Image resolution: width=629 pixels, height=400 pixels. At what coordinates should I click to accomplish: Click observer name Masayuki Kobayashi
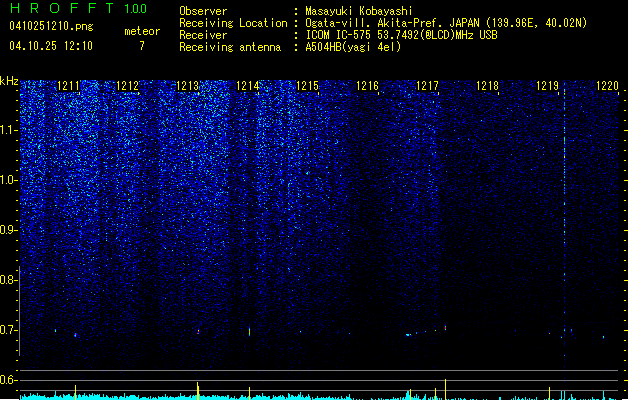click(359, 11)
